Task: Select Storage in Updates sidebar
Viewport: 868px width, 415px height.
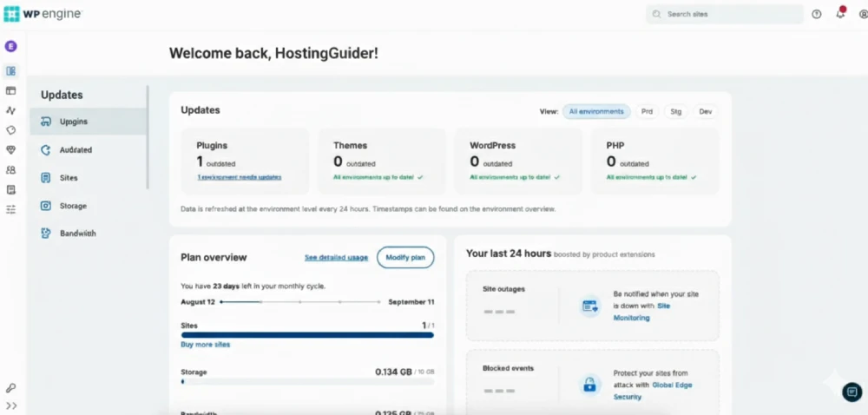Action: click(x=89, y=206)
